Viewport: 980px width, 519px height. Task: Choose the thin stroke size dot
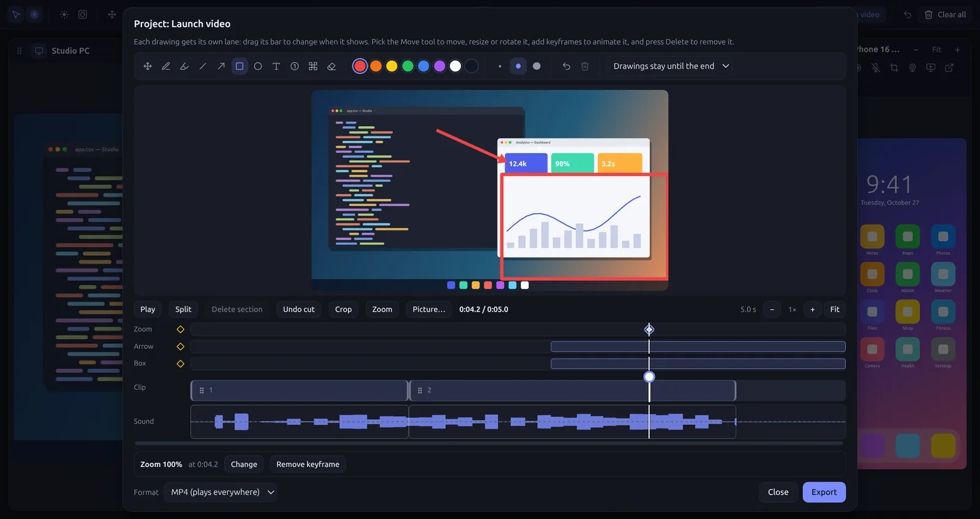(500, 66)
